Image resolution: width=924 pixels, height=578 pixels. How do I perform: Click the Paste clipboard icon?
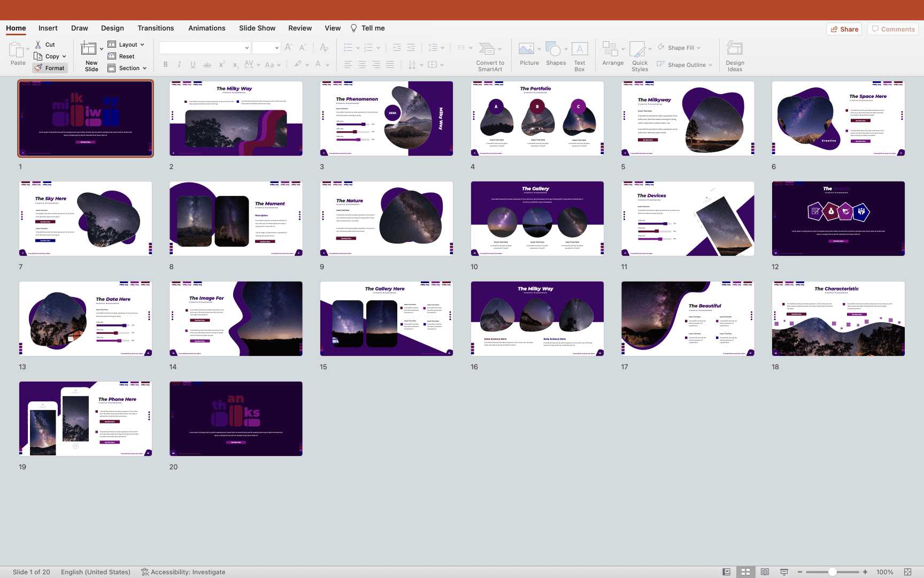tap(16, 50)
